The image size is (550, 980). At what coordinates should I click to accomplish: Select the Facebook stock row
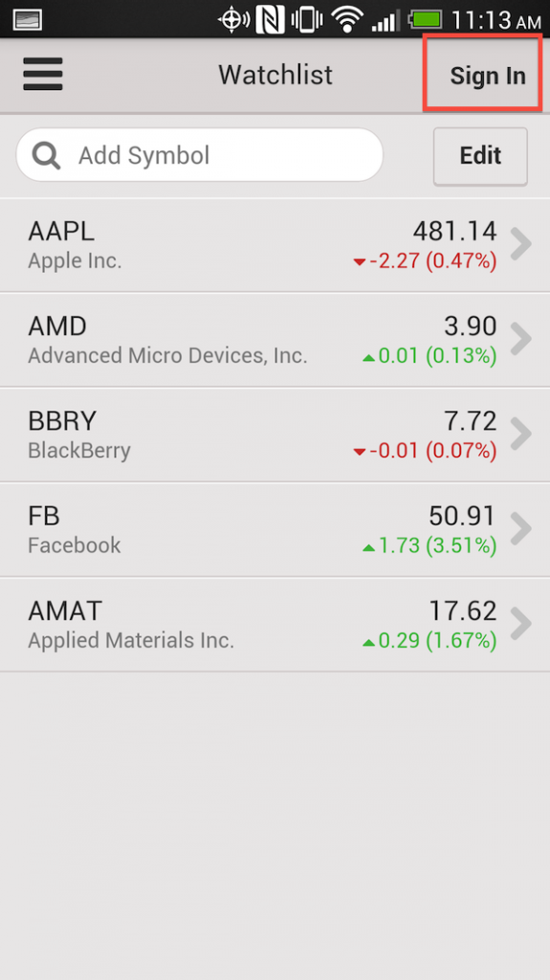[x=275, y=529]
